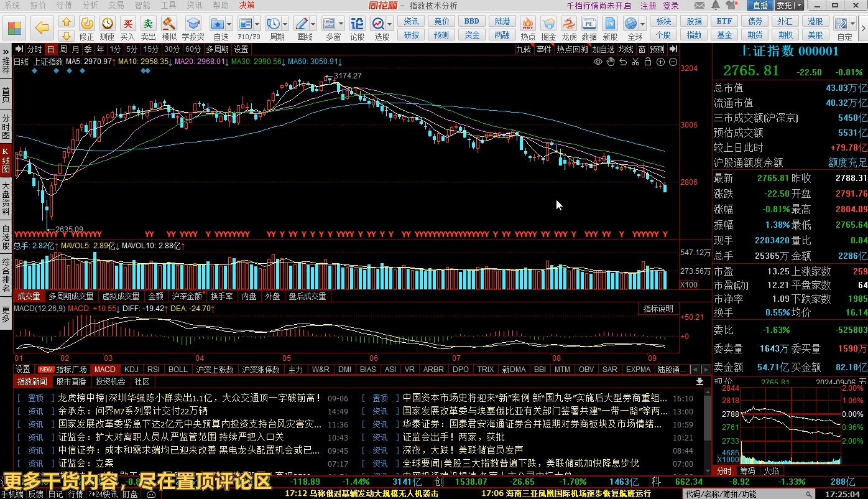Toggle the 均线 moving average button

[x=626, y=49]
